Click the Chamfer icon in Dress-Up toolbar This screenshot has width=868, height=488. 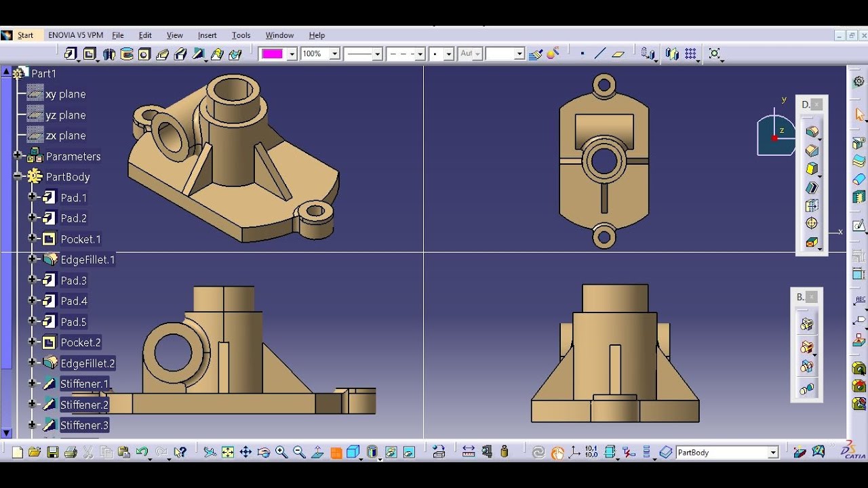[x=812, y=150]
